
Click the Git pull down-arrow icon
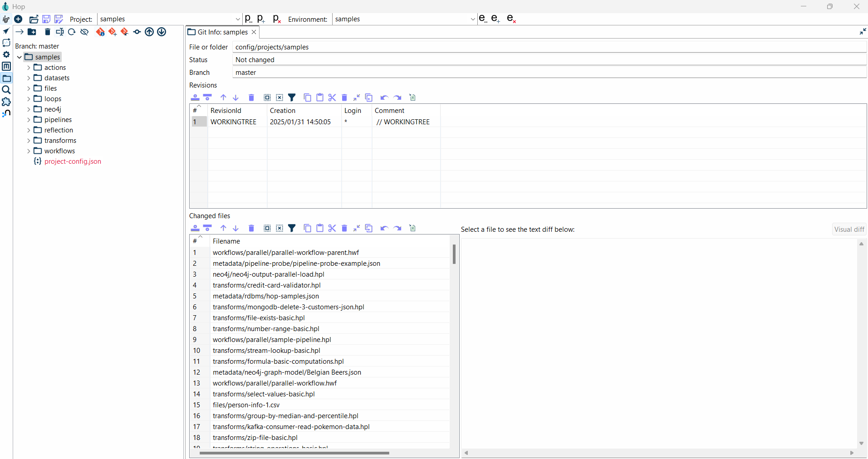click(x=162, y=32)
